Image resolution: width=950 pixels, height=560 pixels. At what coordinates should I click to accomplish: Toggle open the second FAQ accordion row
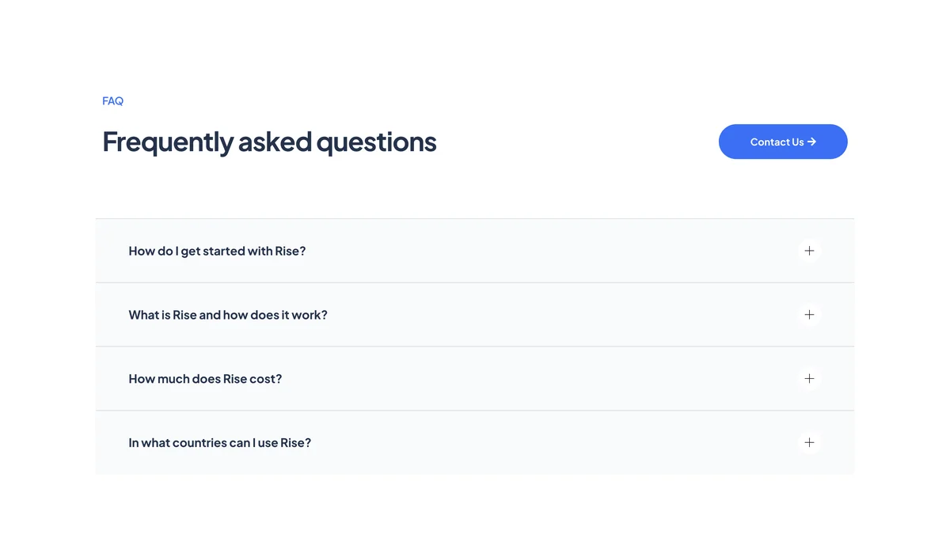475,315
